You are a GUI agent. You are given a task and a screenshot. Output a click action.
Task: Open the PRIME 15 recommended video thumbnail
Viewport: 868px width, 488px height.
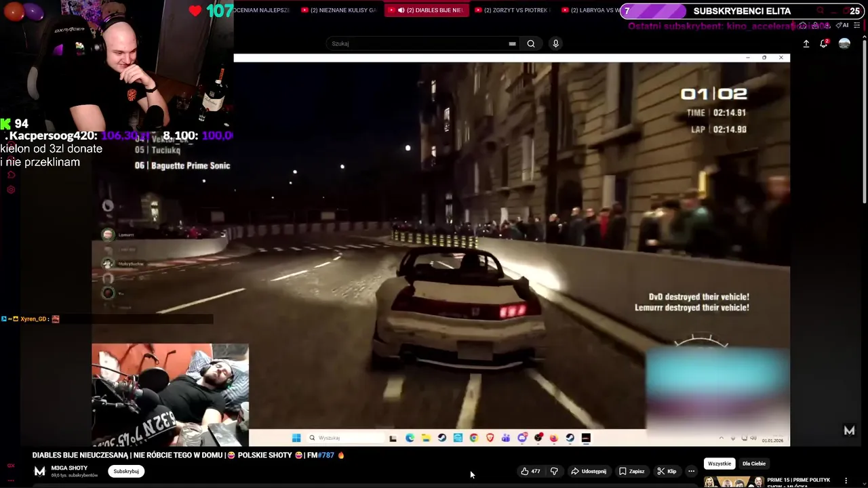pyautogui.click(x=733, y=482)
